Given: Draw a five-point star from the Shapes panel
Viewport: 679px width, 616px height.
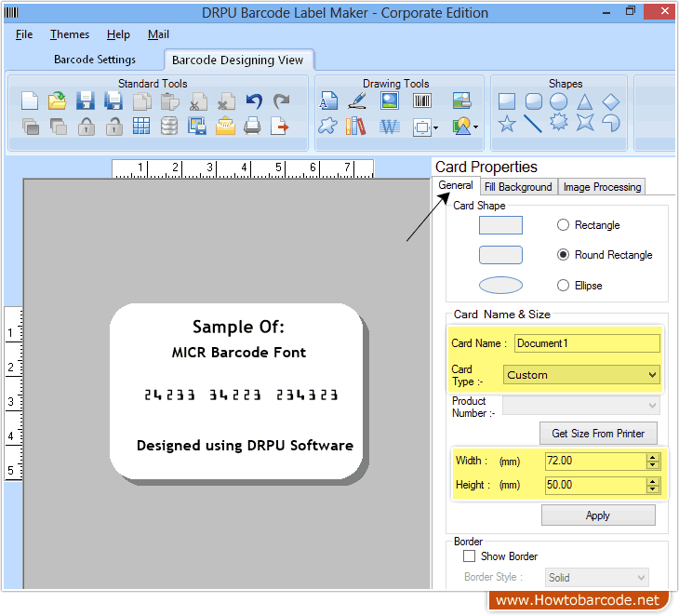Looking at the screenshot, I should click(x=507, y=125).
